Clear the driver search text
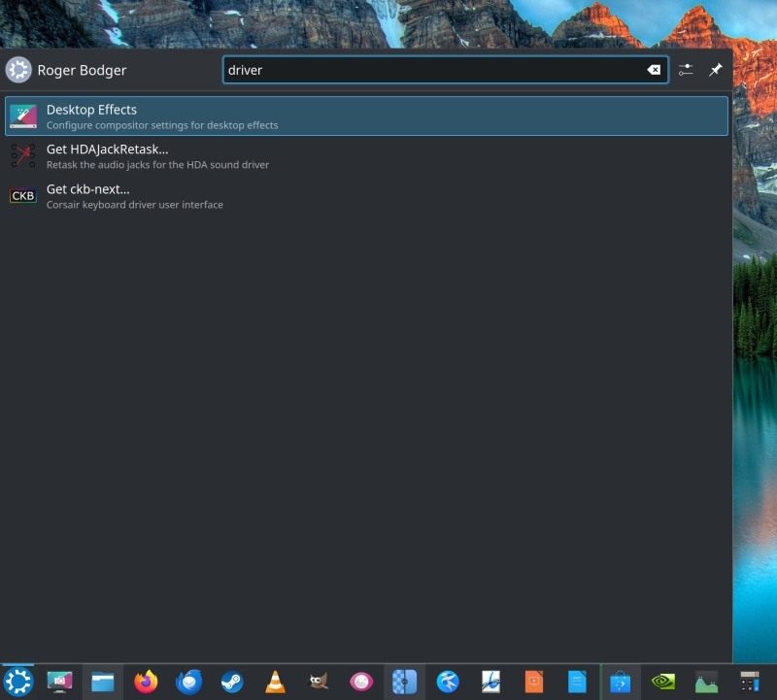The image size is (777, 700). 655,69
